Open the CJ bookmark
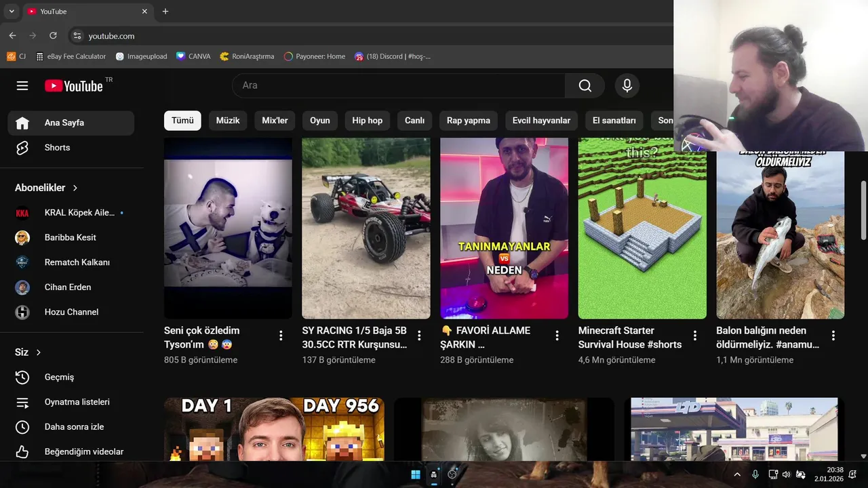The image size is (868, 488). 16,56
